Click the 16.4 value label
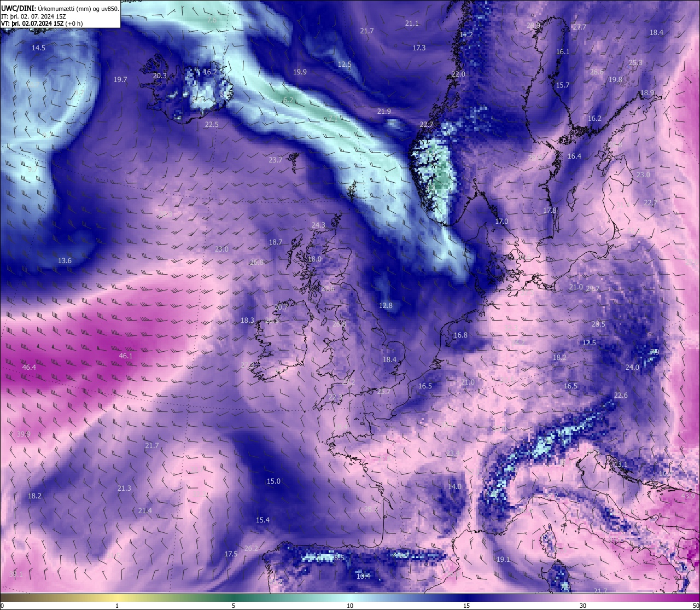Image resolution: width=700 pixels, height=610 pixels. [574, 156]
